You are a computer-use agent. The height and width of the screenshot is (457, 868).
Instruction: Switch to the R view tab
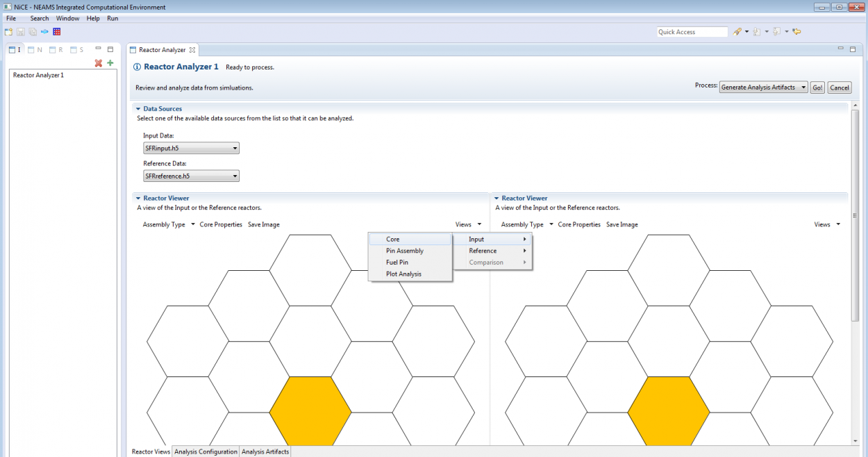[x=56, y=50]
